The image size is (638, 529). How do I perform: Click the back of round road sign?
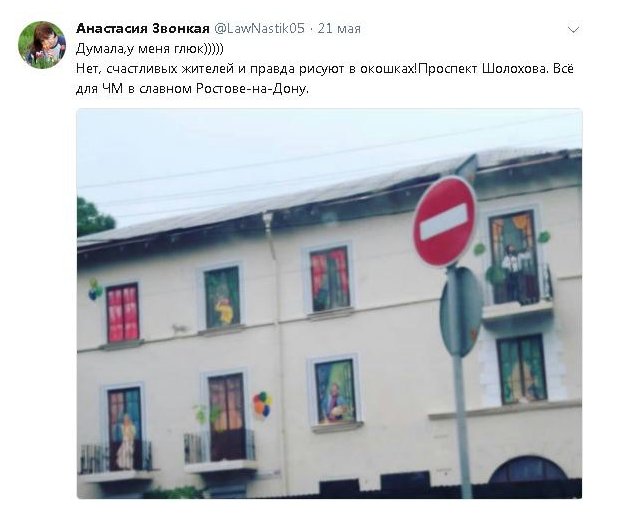pos(461,313)
